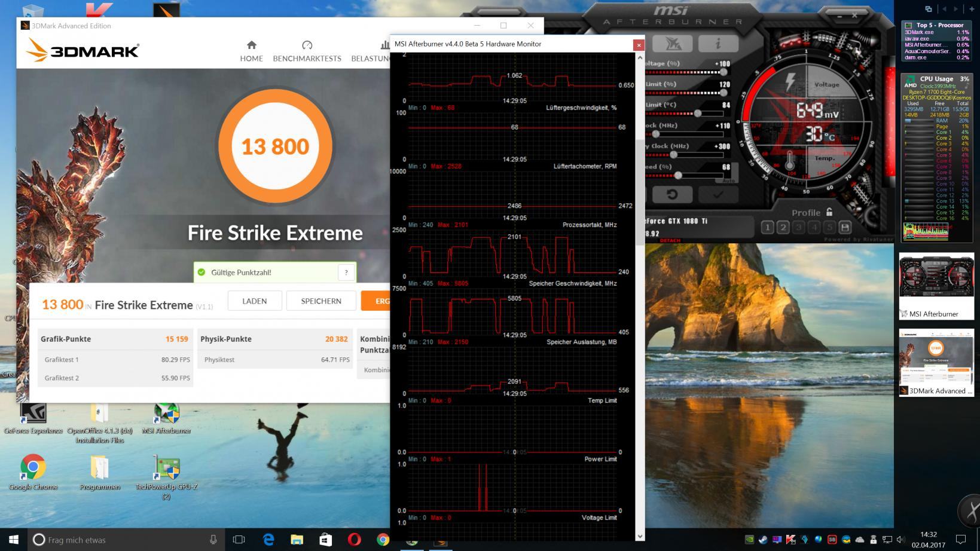The height and width of the screenshot is (551, 980).
Task: Click the network tray icon
Action: point(887,540)
